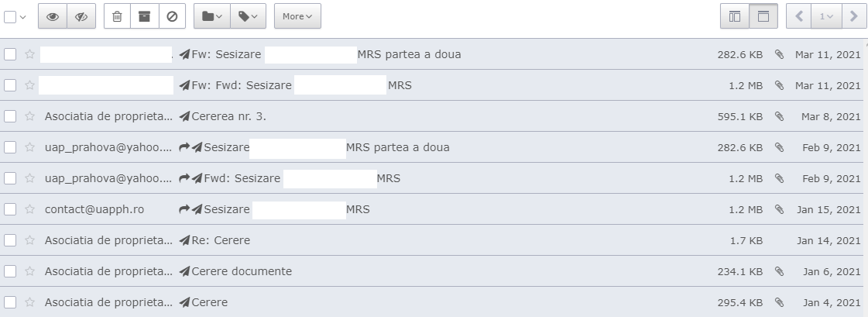Check the contact@uapph.ro message checkbox

coord(10,209)
